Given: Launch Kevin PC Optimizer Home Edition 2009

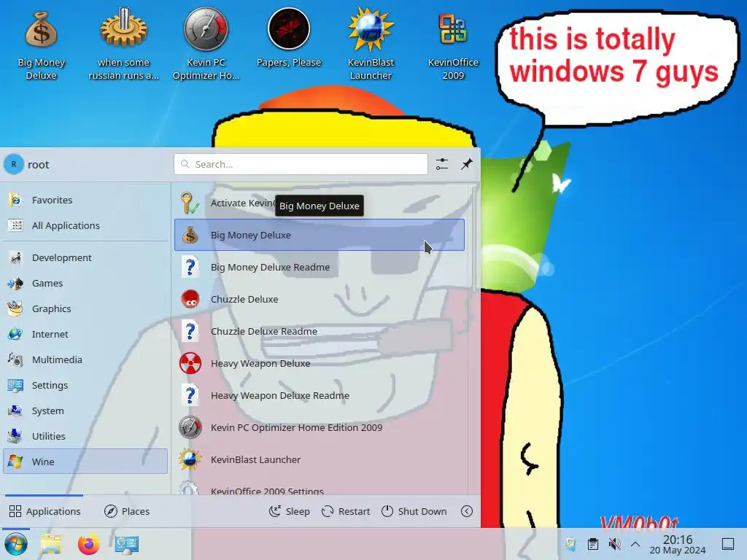Looking at the screenshot, I should (x=320, y=427).
